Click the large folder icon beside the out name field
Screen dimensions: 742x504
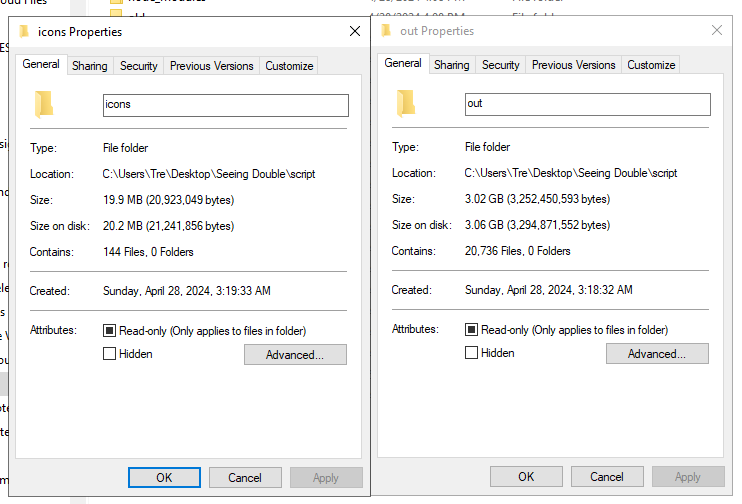tap(406, 103)
